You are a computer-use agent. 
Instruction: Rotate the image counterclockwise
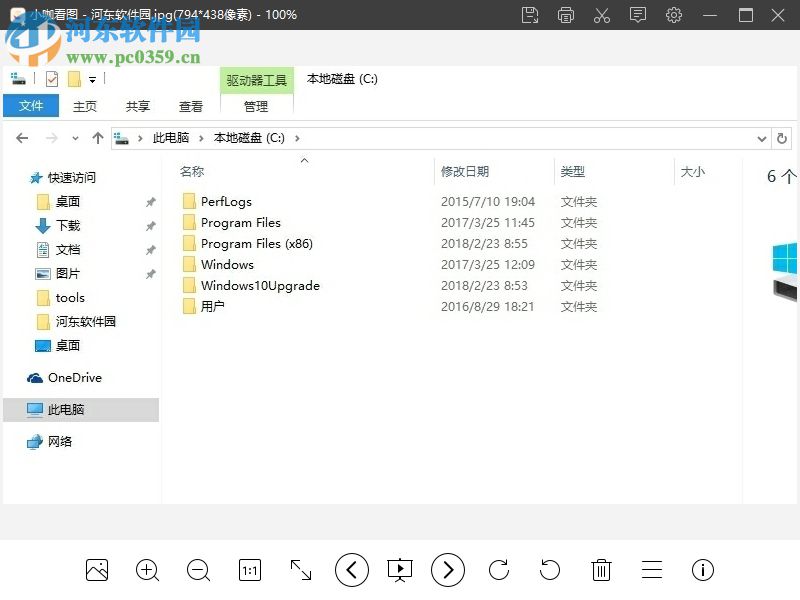549,570
